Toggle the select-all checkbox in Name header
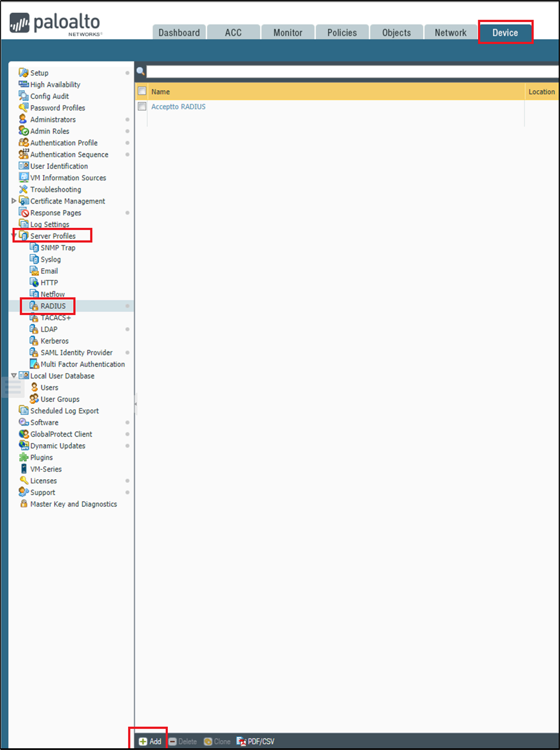560x750 pixels. point(142,91)
